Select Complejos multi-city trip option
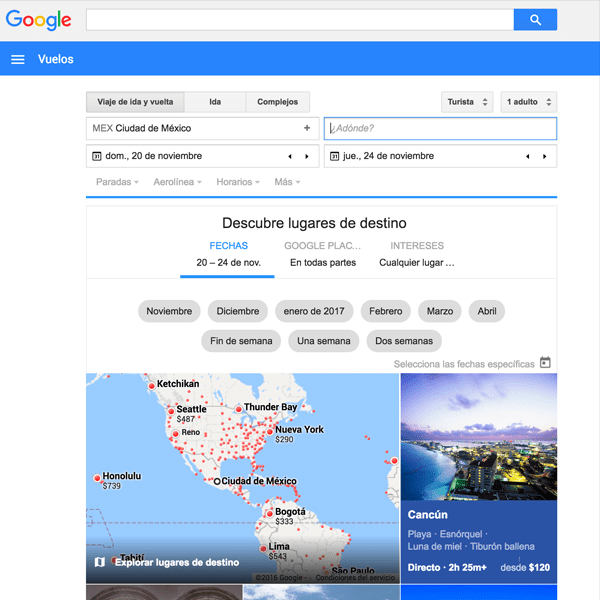 pyautogui.click(x=277, y=102)
